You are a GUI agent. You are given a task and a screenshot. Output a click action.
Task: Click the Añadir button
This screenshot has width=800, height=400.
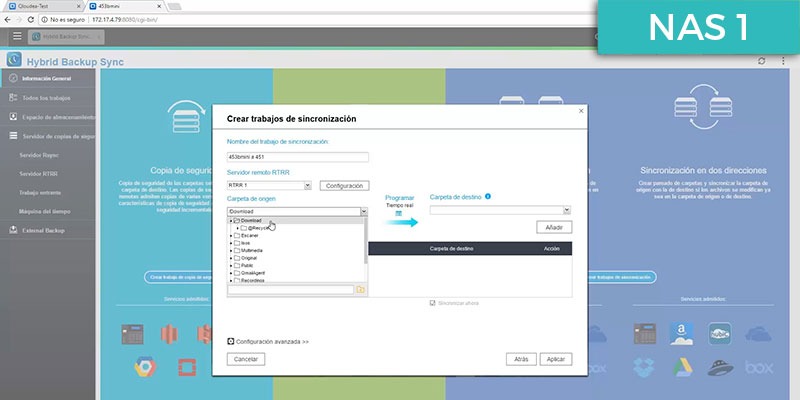point(554,228)
